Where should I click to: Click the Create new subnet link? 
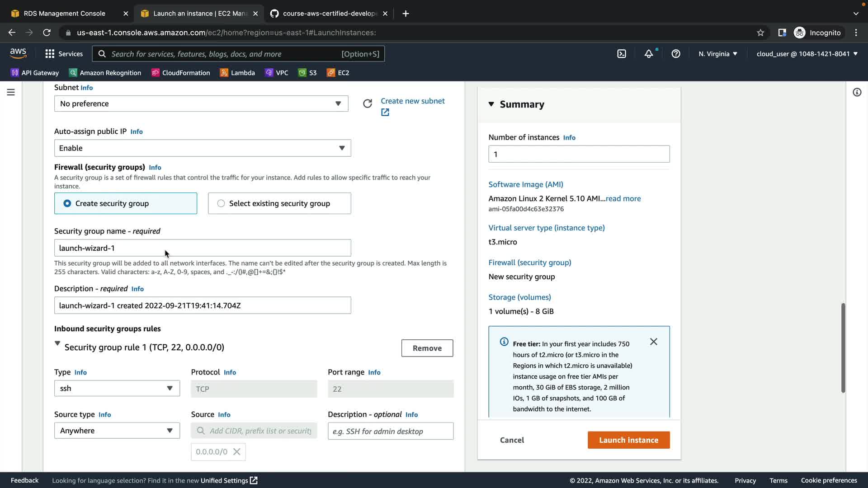point(412,101)
